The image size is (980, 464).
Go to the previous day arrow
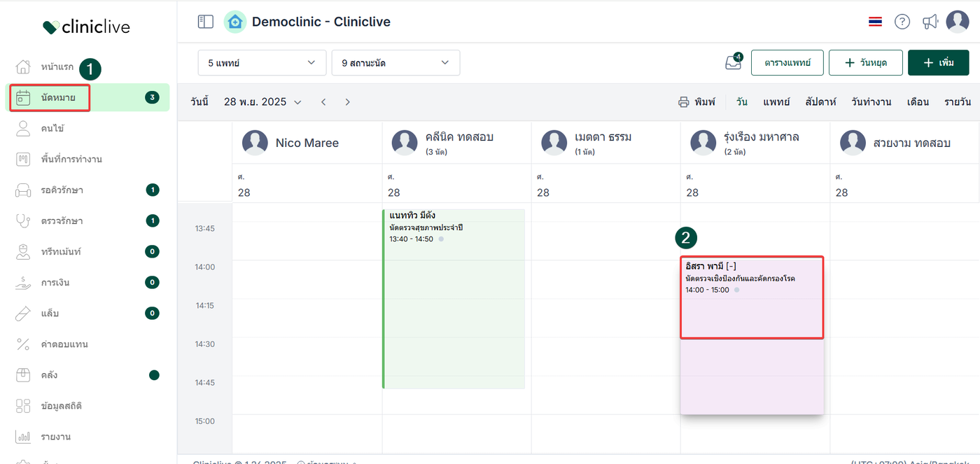pos(323,102)
